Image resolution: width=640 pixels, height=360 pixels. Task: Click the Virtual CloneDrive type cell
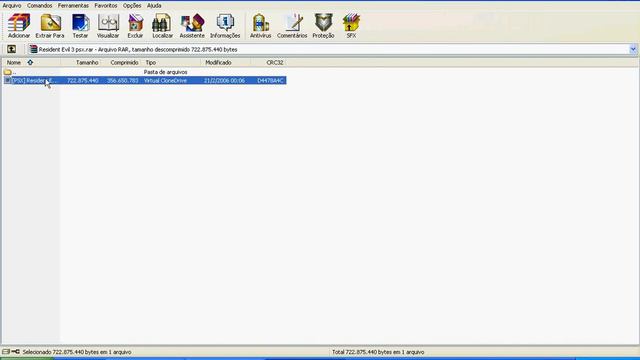[x=165, y=80]
